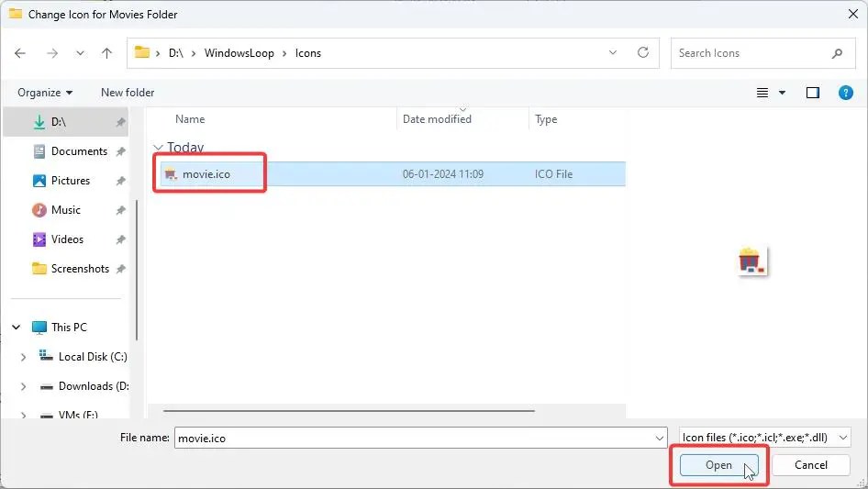Click pin icon next to Documents

coord(120,151)
